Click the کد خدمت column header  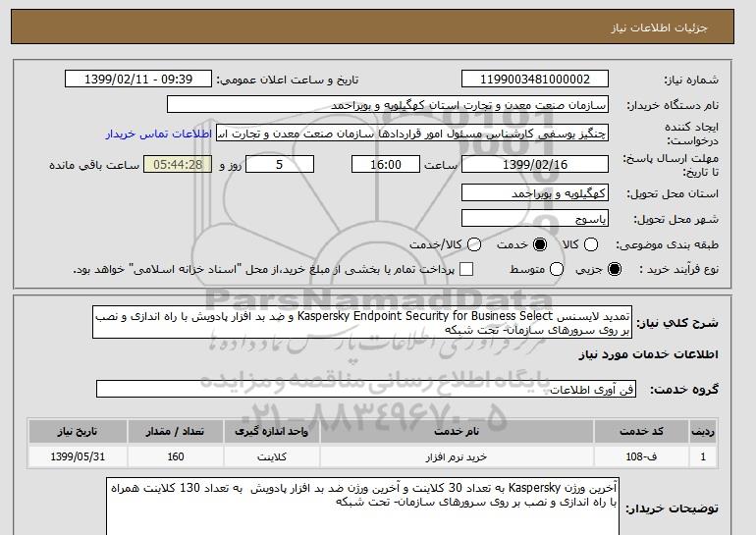(641, 431)
